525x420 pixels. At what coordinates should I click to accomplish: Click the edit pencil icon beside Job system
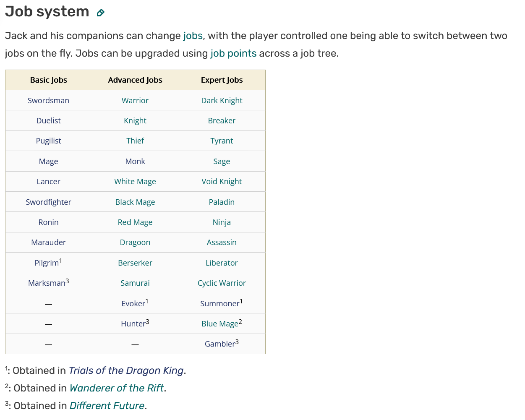click(x=100, y=13)
